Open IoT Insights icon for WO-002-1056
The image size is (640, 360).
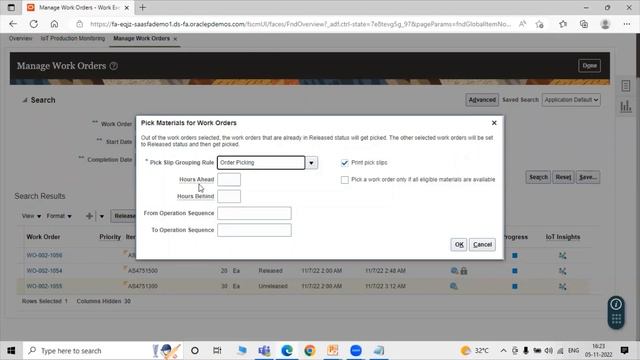[562, 256]
